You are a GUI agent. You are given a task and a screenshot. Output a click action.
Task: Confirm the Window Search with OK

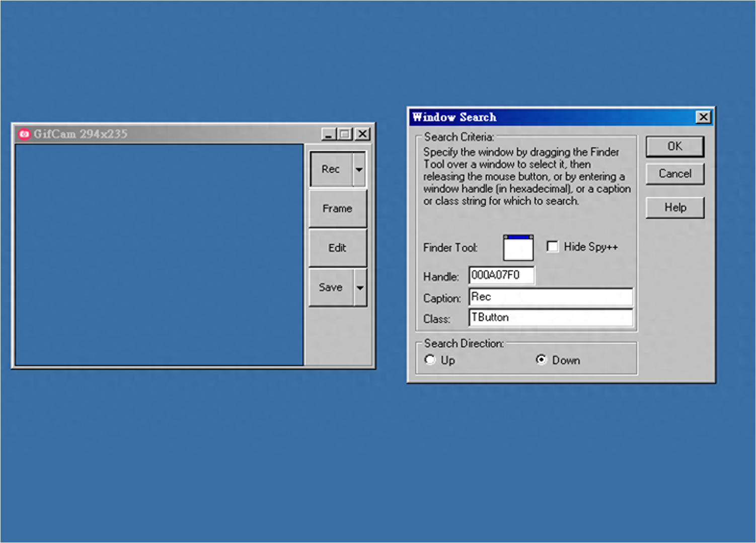(x=675, y=146)
